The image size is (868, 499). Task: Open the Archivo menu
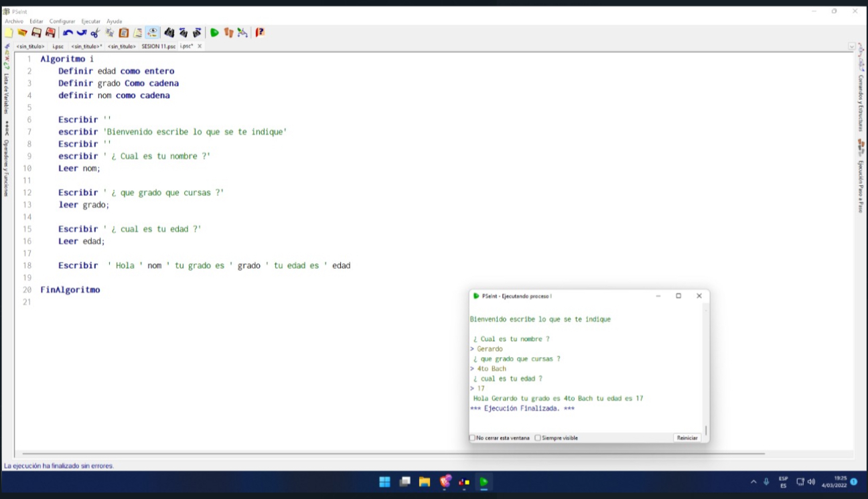[x=14, y=21]
